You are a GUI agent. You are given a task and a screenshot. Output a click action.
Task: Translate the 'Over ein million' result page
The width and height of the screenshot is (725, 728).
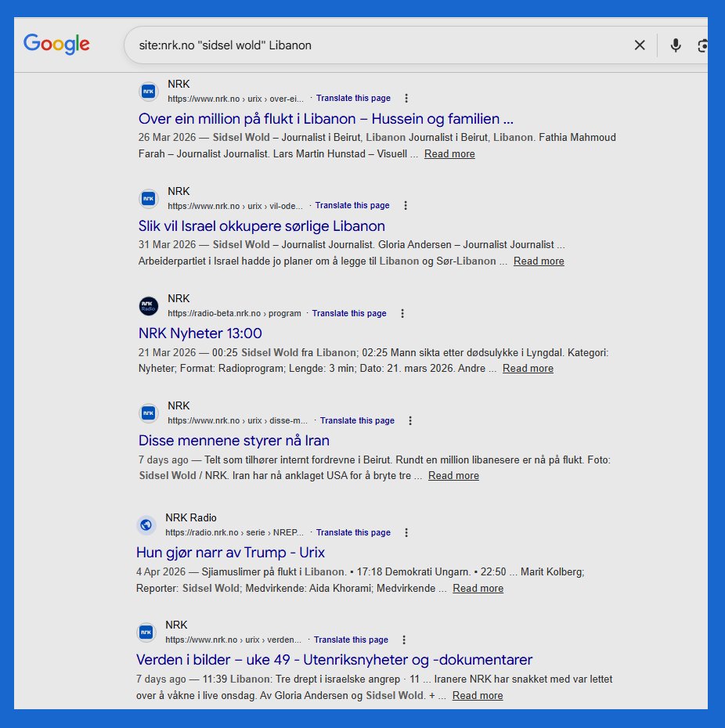pyautogui.click(x=353, y=98)
